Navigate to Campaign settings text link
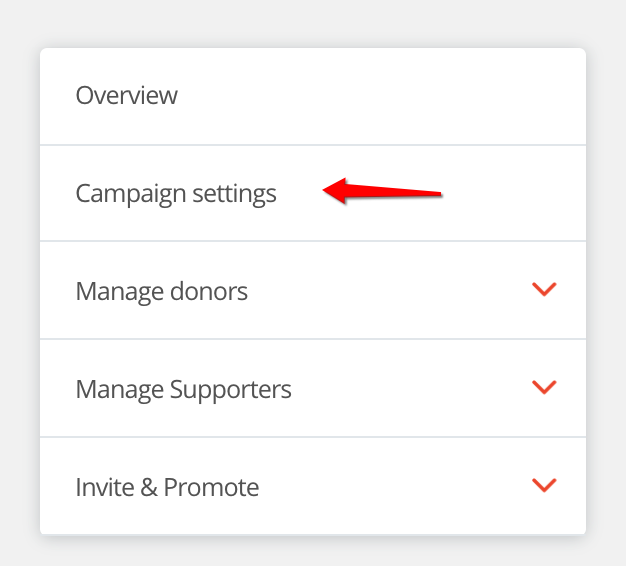 (x=176, y=193)
